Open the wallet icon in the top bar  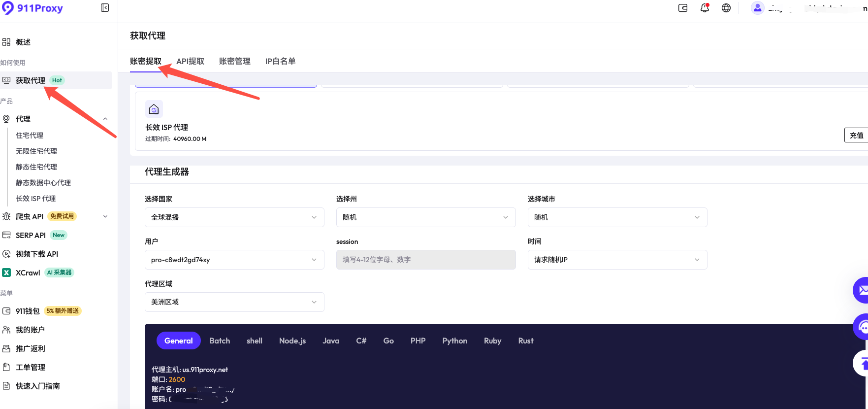click(x=683, y=8)
